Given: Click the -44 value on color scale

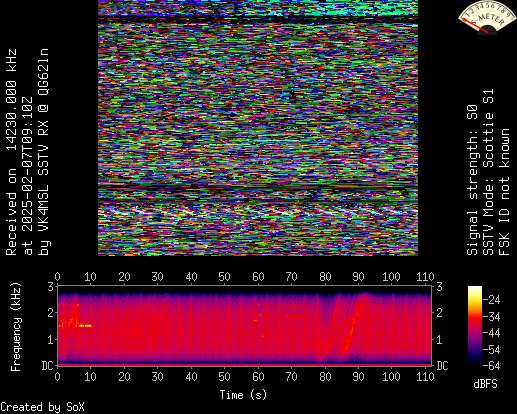Looking at the screenshot, I should click(492, 333).
